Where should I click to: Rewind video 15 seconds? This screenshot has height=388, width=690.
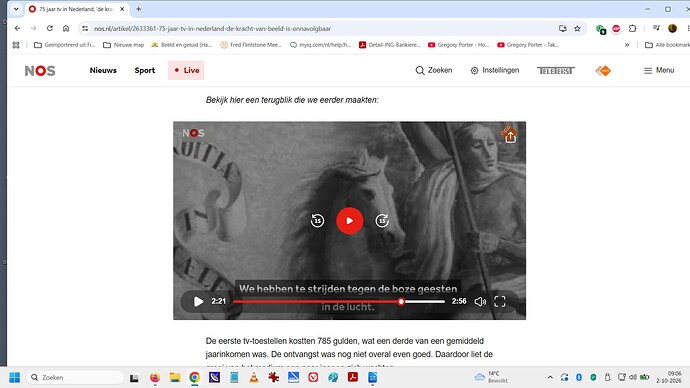[317, 220]
